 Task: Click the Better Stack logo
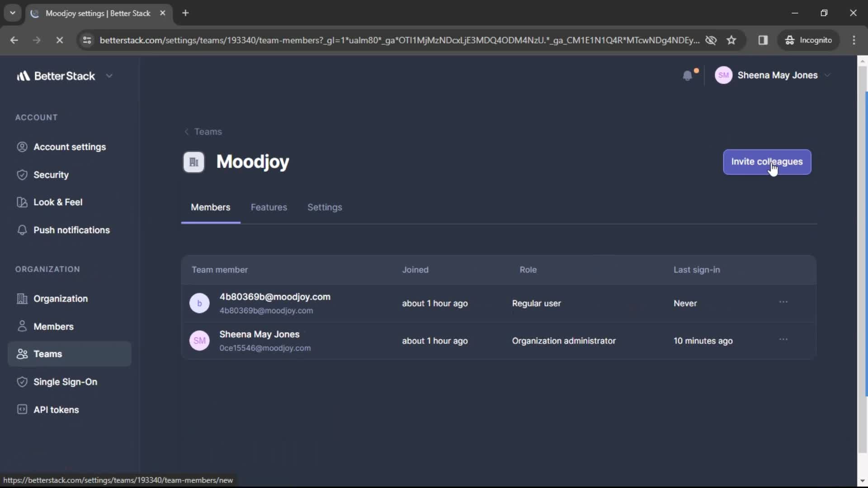click(56, 76)
